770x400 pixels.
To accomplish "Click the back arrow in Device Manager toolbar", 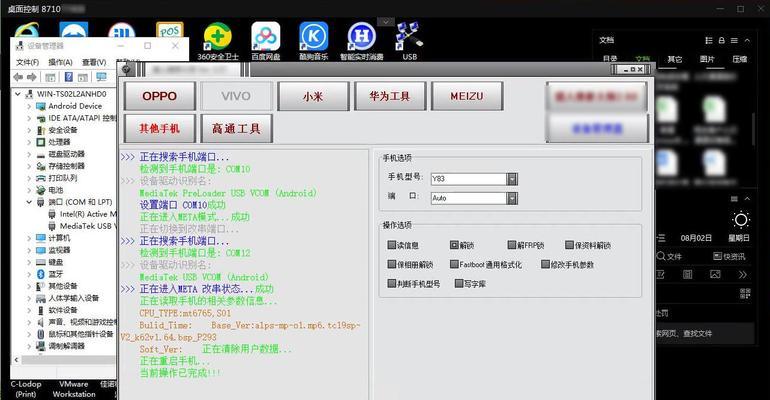I will [19, 77].
